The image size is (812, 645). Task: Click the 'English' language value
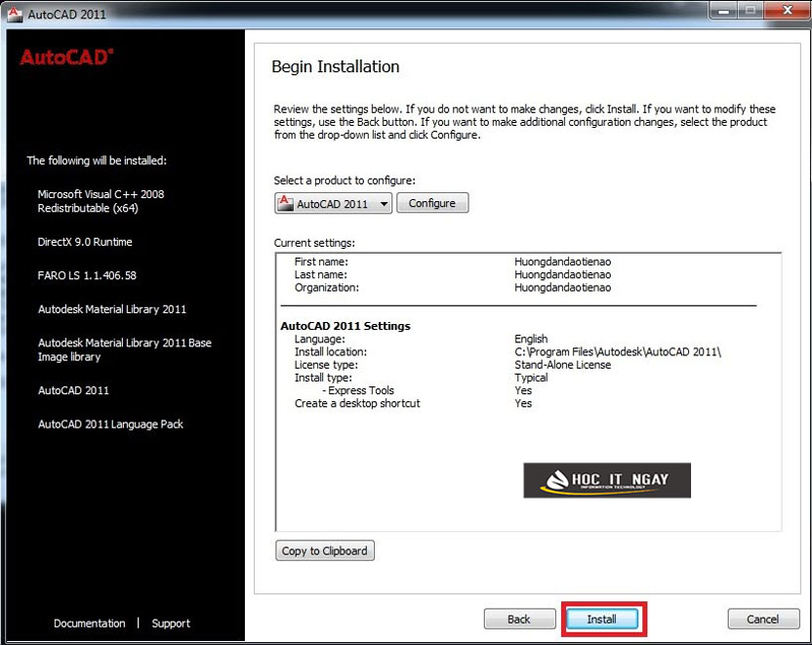pyautogui.click(x=531, y=339)
